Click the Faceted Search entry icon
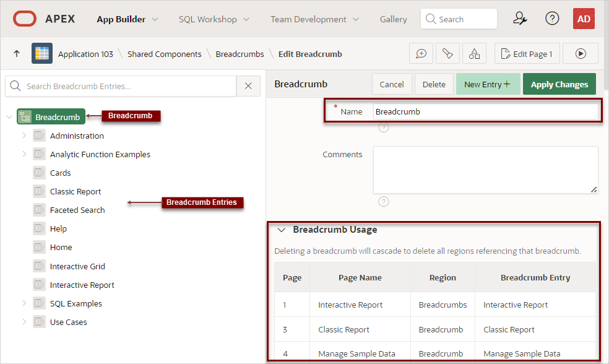609x364 pixels. pos(39,210)
